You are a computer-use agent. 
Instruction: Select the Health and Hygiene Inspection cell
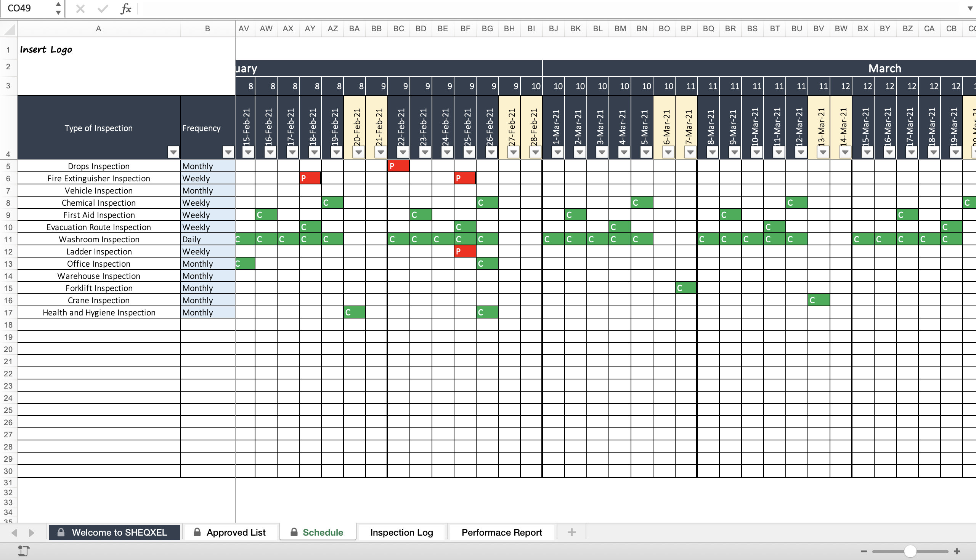pyautogui.click(x=98, y=312)
